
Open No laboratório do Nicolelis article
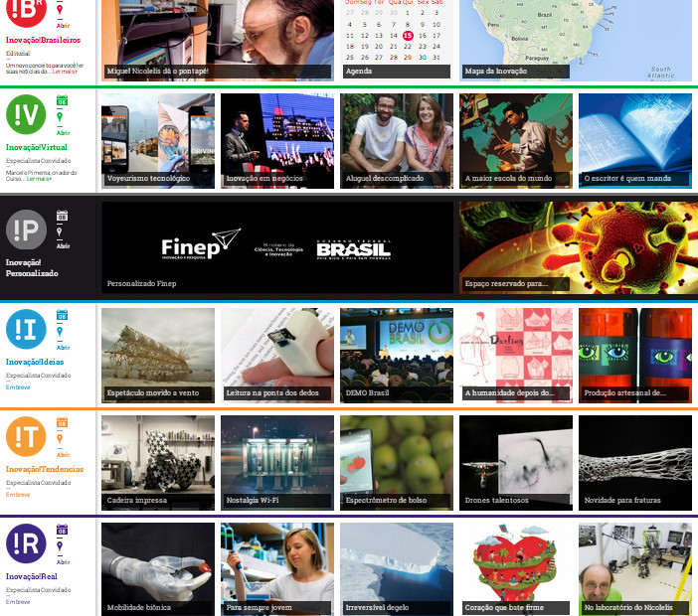(x=635, y=569)
